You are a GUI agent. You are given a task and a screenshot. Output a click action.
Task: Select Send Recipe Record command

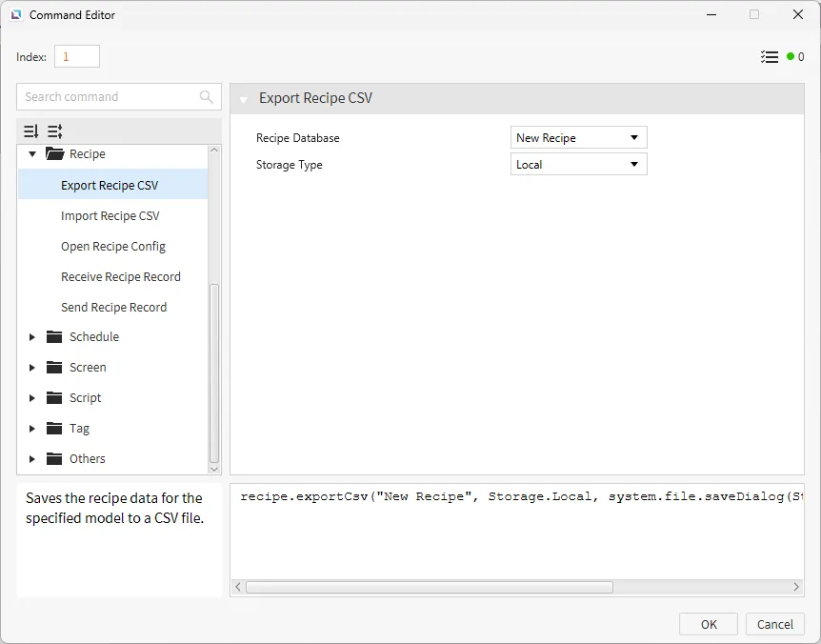[x=113, y=308]
